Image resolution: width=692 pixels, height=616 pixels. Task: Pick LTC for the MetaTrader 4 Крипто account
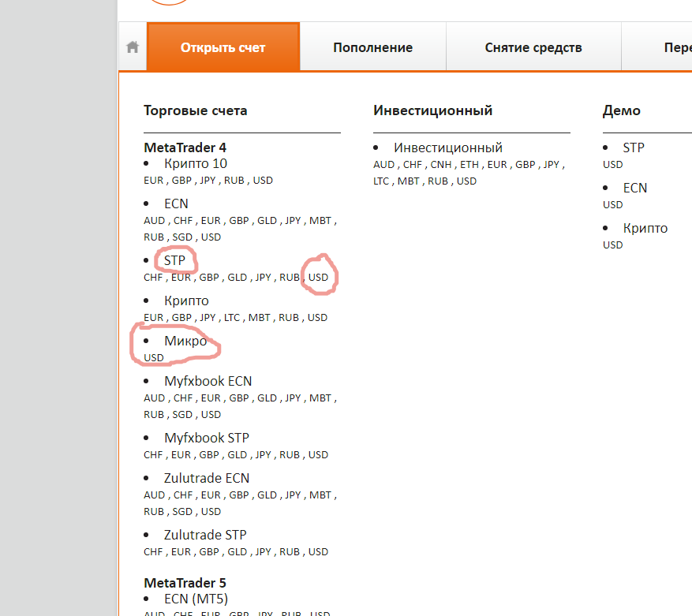(x=232, y=318)
